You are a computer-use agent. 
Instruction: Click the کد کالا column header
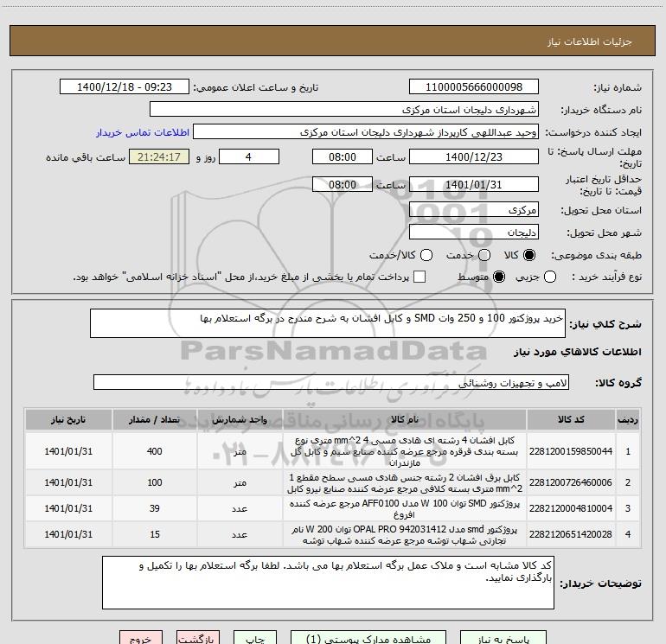pyautogui.click(x=571, y=419)
